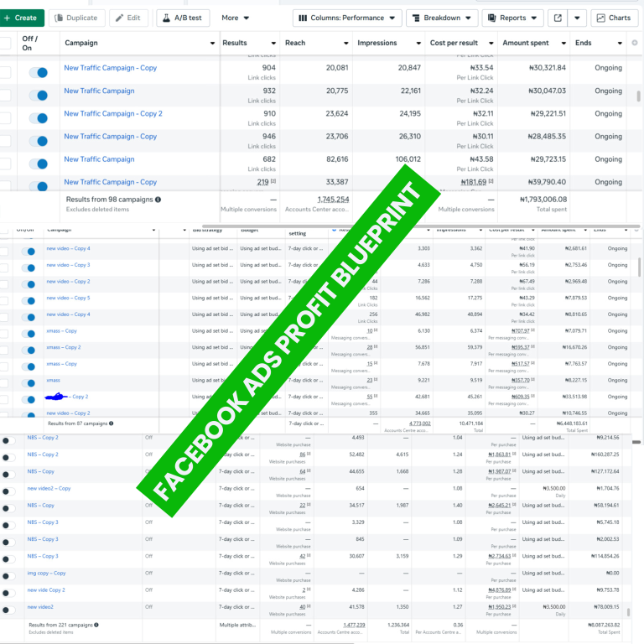Click the underlined ₦1,863.81 per purchase cost
This screenshot has height=644, width=644.
coord(500,454)
